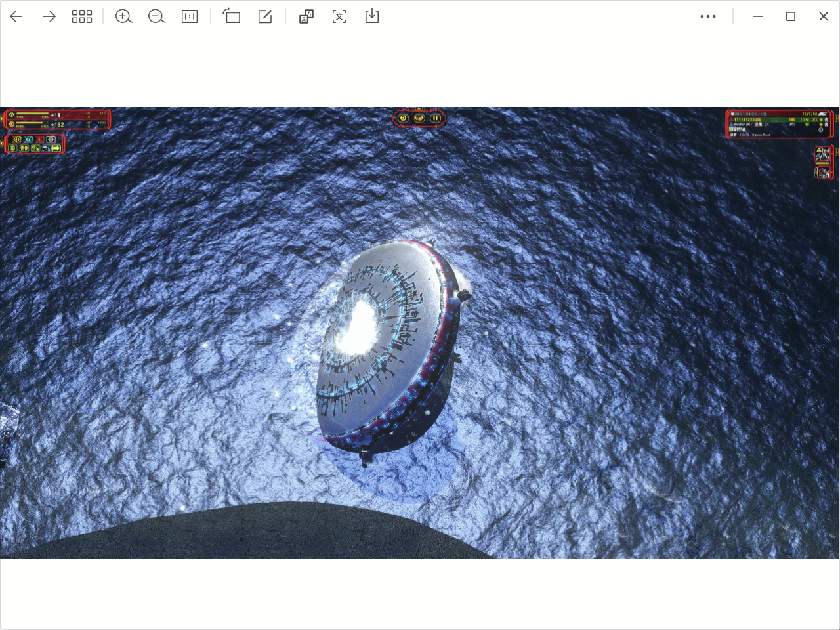Go to the previous image

point(16,16)
